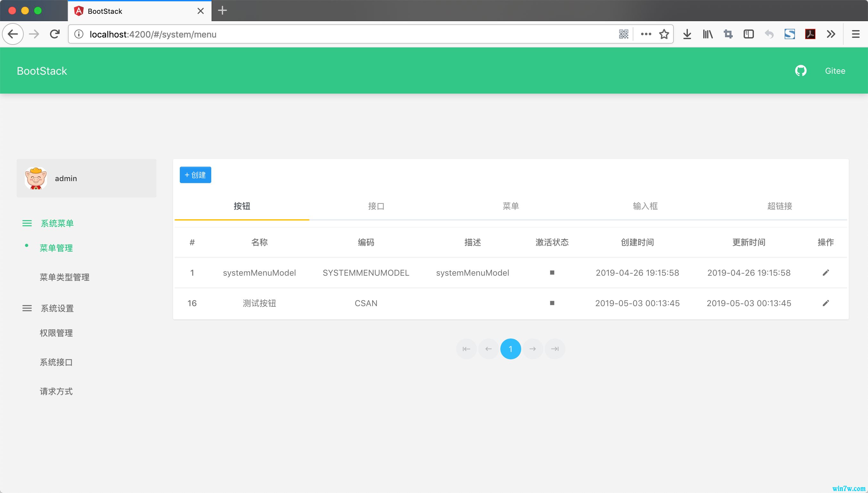Viewport: 868px width, 493px height.
Task: Open the Gitee link
Action: pos(835,71)
